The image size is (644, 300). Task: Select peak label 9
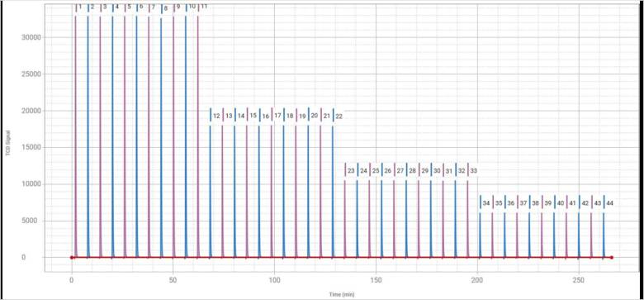pyautogui.click(x=178, y=7)
